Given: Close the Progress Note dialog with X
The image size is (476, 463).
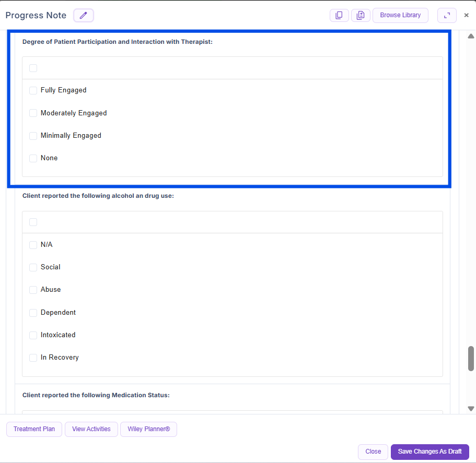Looking at the screenshot, I should pos(467,16).
